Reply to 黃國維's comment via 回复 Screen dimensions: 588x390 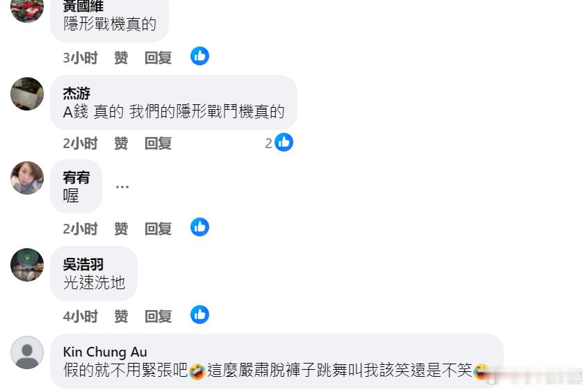coord(158,58)
